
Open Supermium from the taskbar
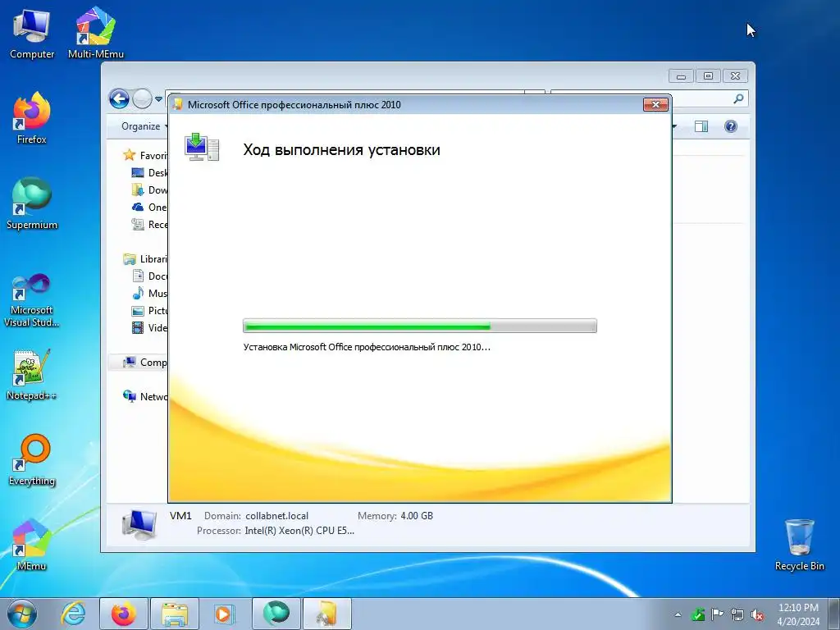[276, 614]
